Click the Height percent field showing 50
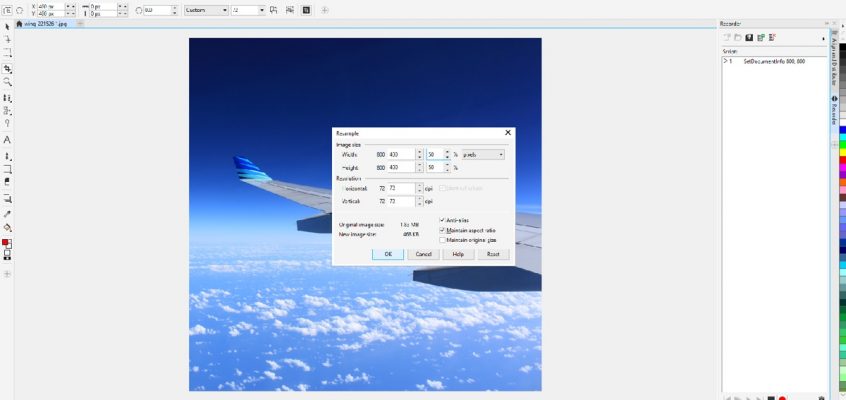The image size is (846, 400). (x=435, y=168)
